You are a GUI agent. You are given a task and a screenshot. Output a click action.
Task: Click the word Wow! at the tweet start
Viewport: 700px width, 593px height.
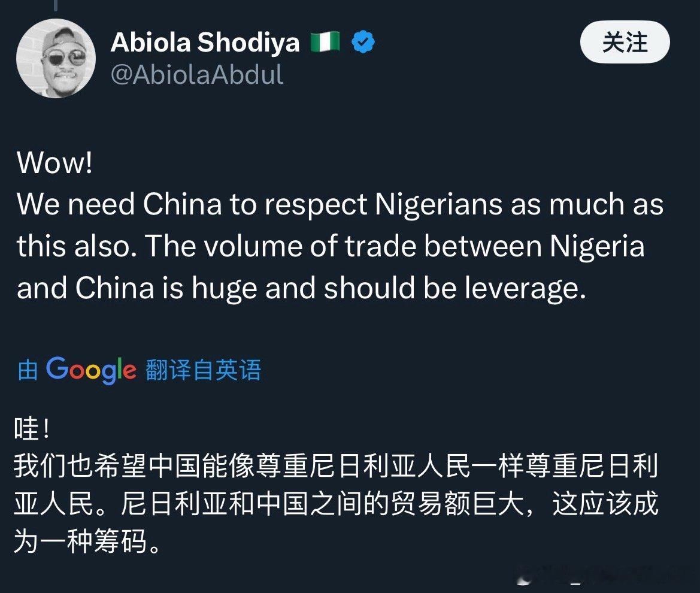54,162
